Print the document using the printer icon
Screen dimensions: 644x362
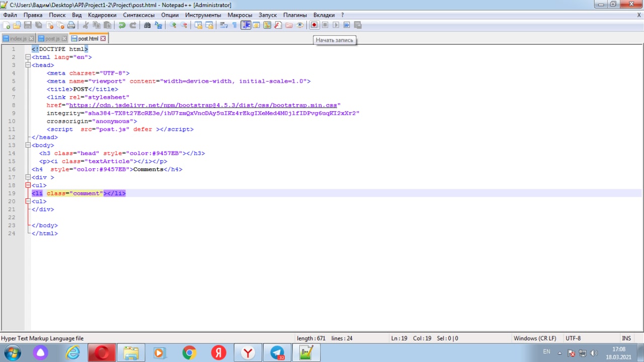coord(71,25)
